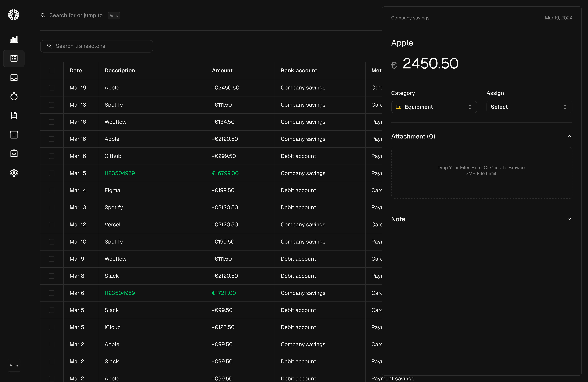Open the settings gear icon

(x=14, y=172)
